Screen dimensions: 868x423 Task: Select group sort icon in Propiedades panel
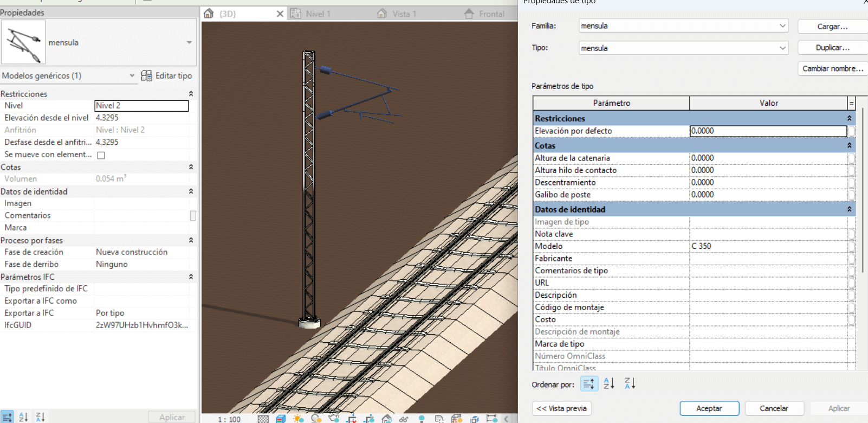[x=7, y=417]
